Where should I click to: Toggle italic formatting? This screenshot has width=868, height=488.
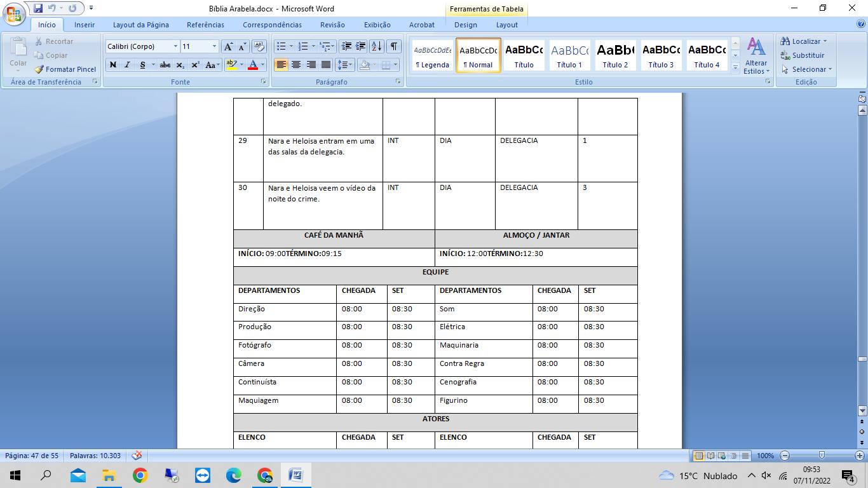click(x=127, y=65)
